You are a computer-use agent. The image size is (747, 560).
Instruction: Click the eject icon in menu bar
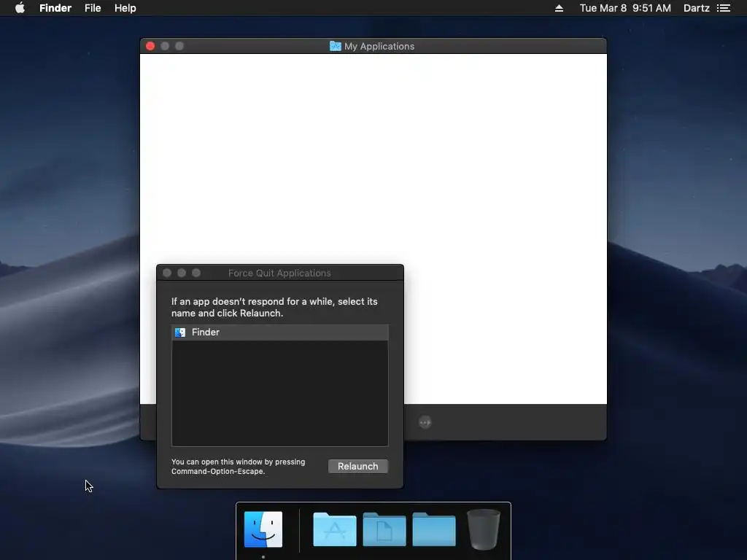559,8
